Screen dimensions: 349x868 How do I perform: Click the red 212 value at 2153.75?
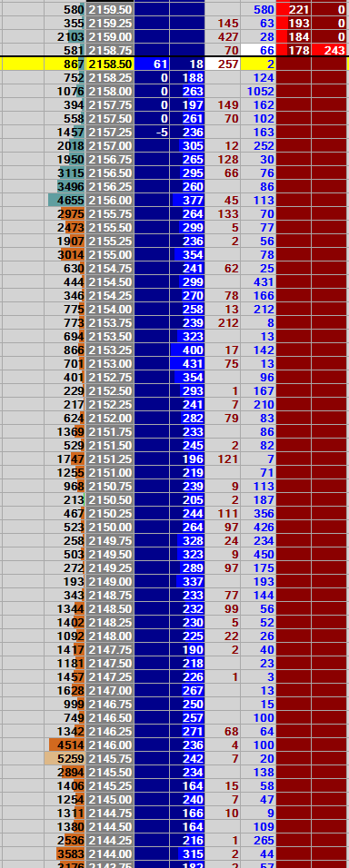(x=223, y=322)
